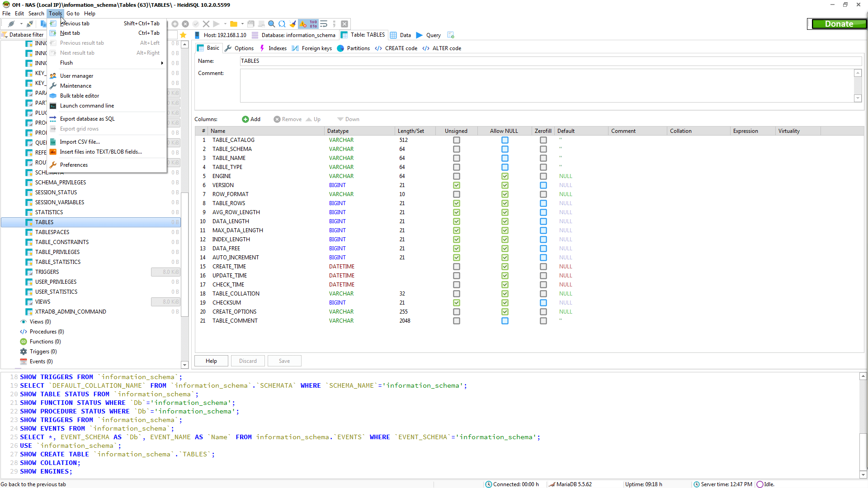Open dropdown arrow beside folder icon

243,24
